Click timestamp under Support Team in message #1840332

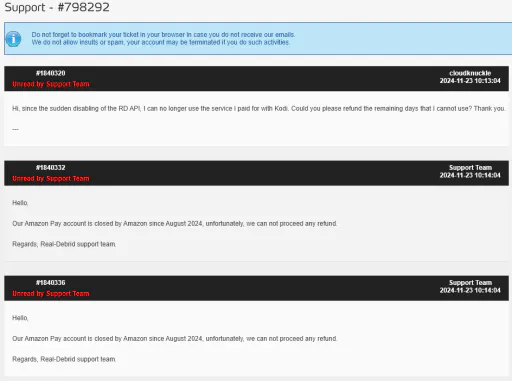470,175
